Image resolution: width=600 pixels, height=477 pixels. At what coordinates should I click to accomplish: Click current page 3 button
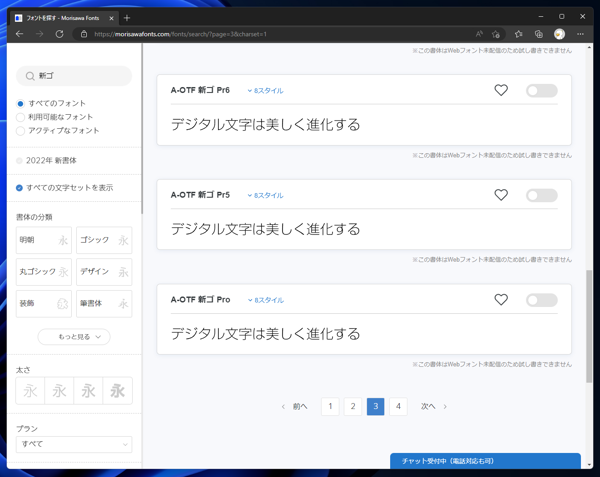click(375, 406)
